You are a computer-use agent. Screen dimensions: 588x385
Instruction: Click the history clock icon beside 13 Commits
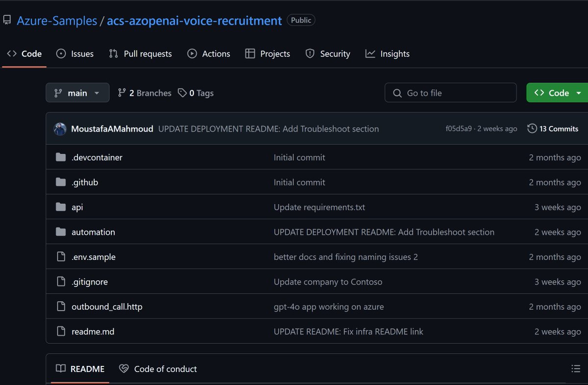532,128
